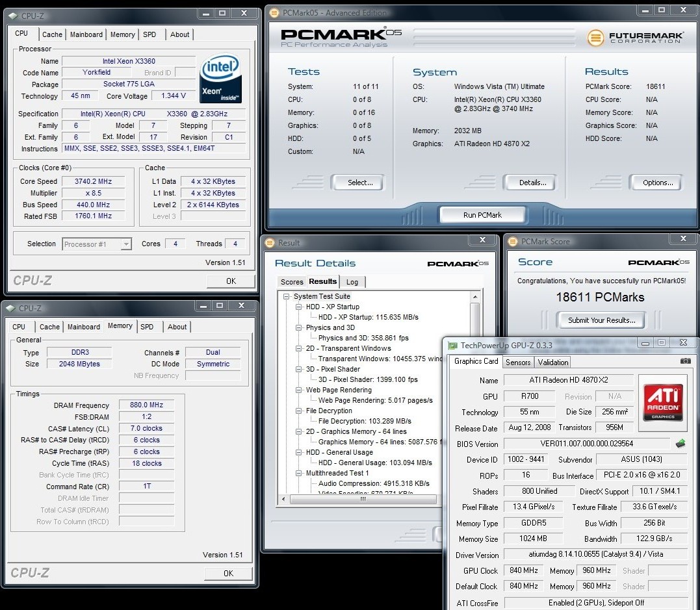Switch to the Sensors tab in GPU-Z
700x610 pixels.
[x=518, y=362]
